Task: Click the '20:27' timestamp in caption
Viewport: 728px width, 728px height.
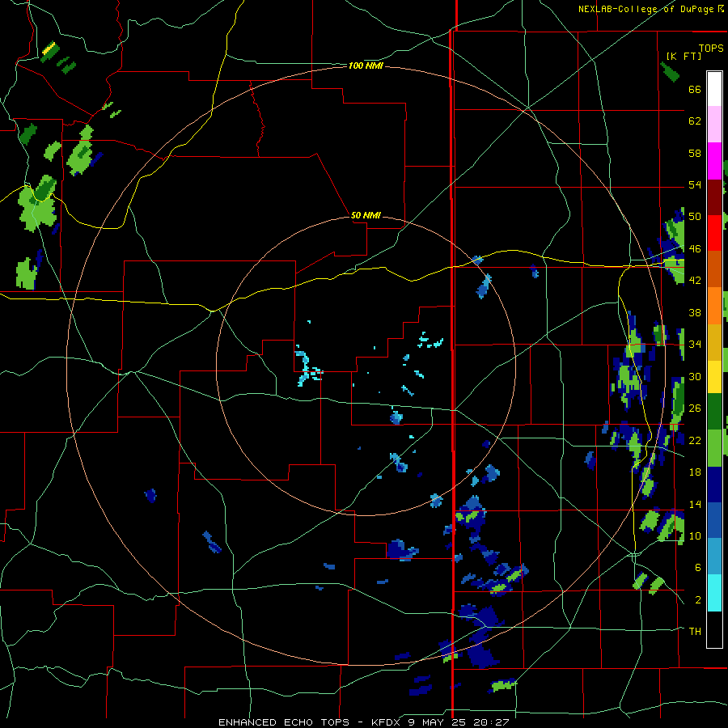Action: [491, 722]
